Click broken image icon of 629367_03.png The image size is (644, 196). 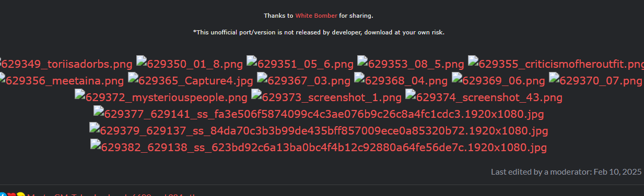pos(262,78)
